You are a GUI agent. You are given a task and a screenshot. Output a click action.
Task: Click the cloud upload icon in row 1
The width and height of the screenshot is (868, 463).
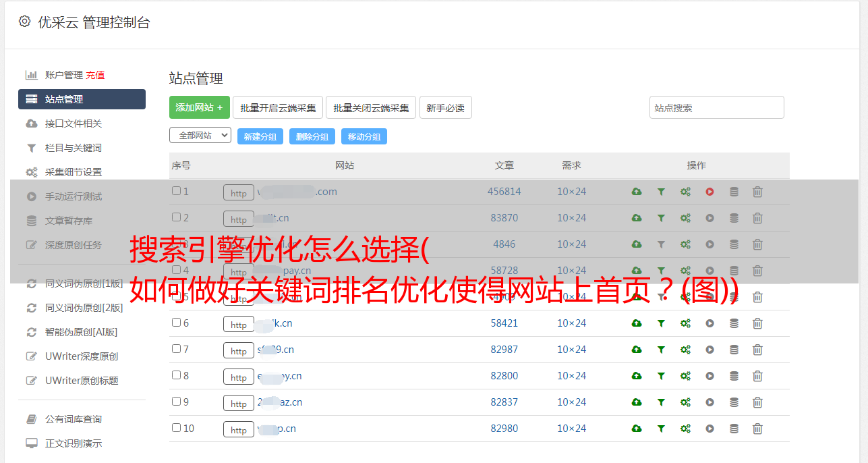tap(636, 192)
